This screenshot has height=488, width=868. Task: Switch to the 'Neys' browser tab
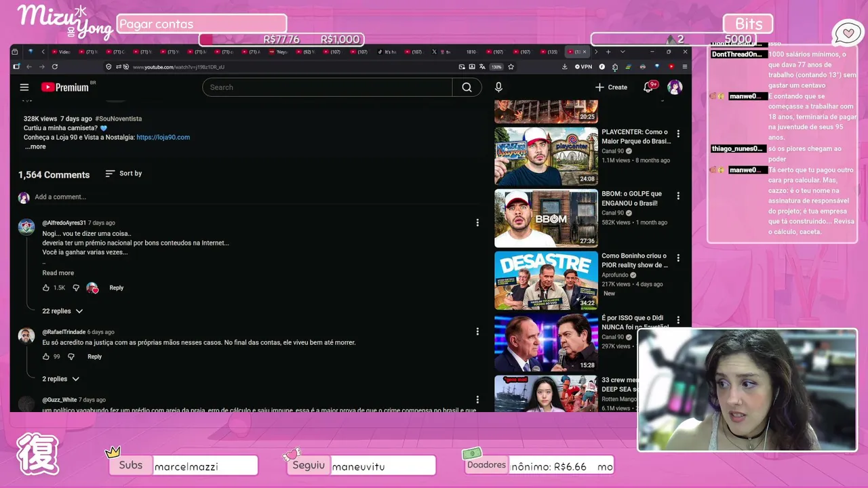point(280,52)
